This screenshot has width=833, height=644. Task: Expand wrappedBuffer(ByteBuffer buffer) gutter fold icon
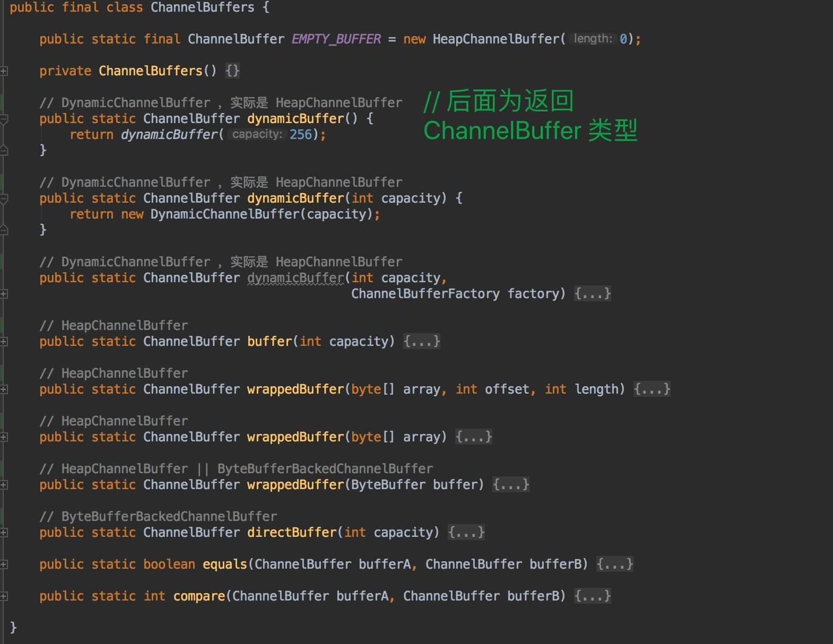(4, 485)
